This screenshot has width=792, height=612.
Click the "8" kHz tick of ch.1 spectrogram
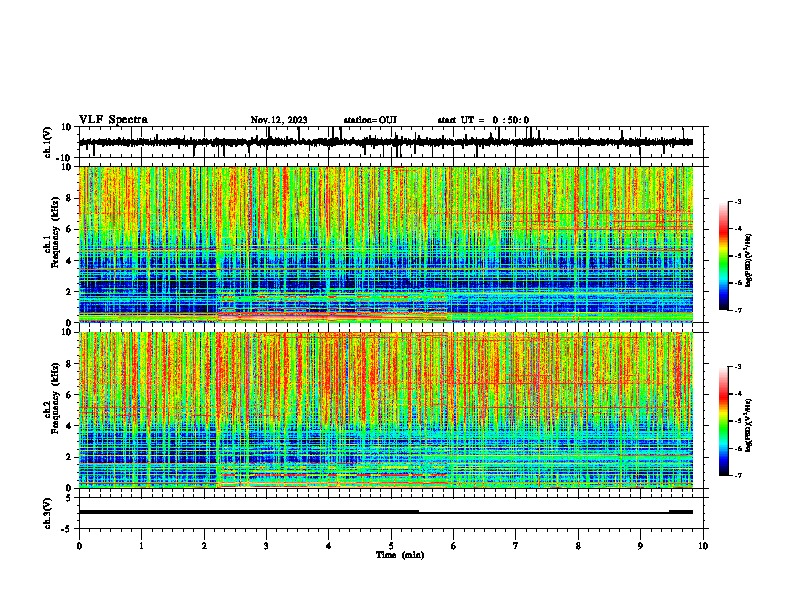click(x=69, y=198)
